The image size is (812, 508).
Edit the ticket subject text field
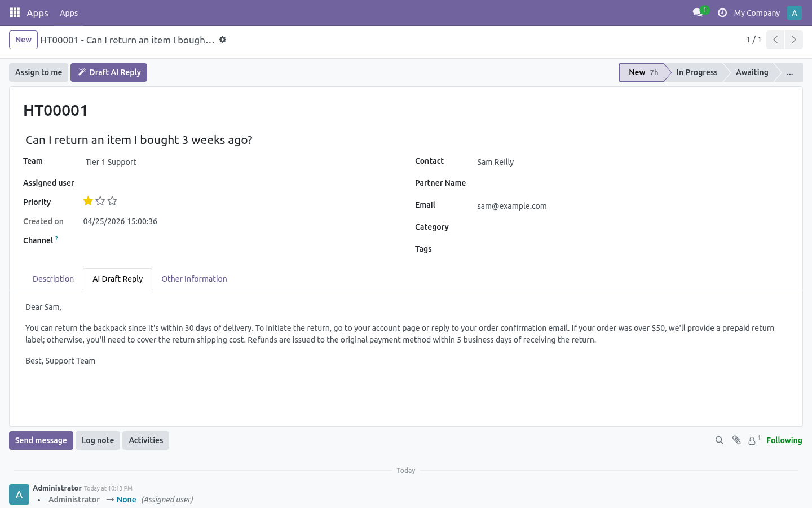tap(406, 140)
